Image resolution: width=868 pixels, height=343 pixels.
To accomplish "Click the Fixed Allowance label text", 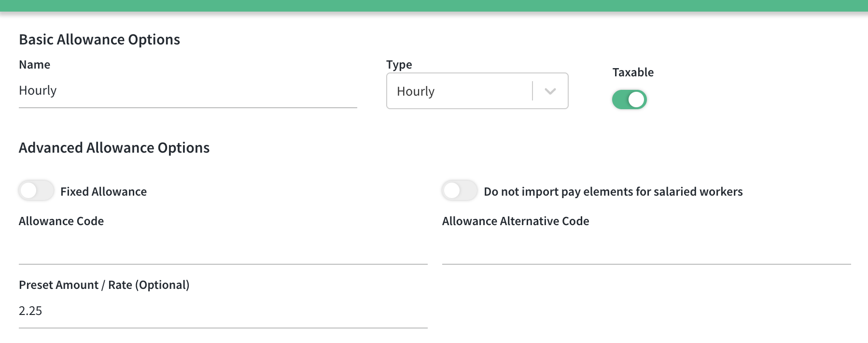I will point(103,192).
